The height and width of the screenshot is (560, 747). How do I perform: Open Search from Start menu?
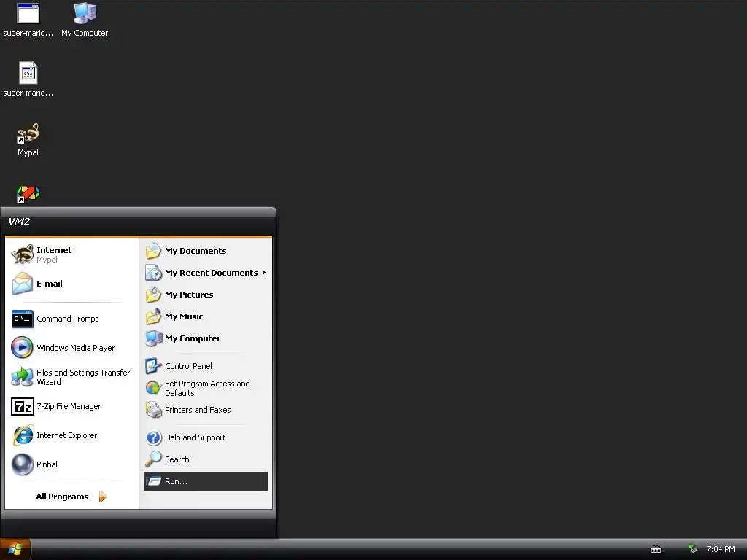(x=205, y=459)
